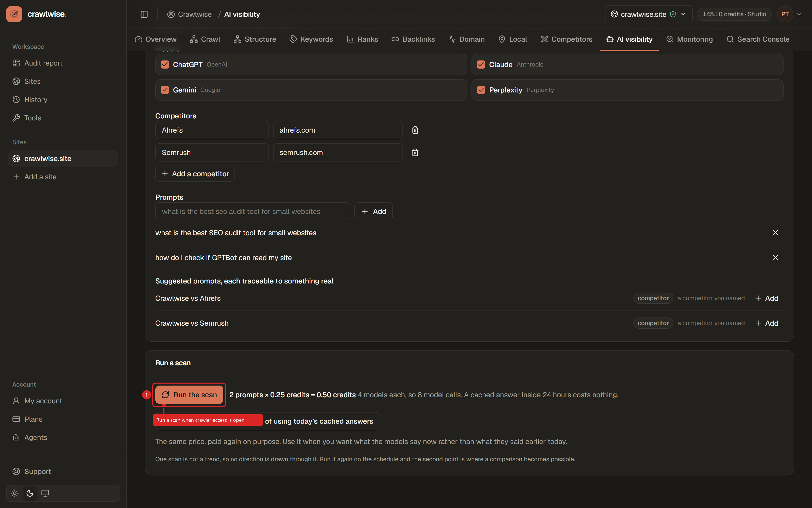Add the Crawlwise vs Semrush suggestion

coord(767,323)
